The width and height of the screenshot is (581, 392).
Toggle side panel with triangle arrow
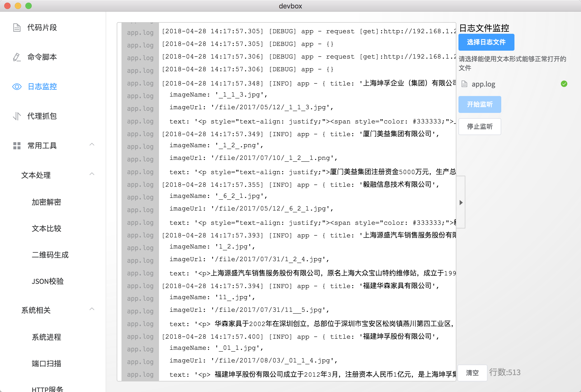click(x=461, y=202)
